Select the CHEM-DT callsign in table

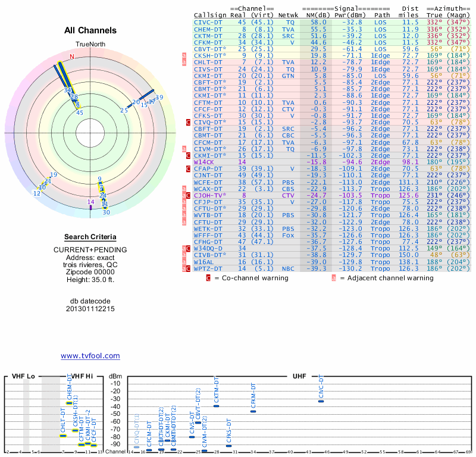point(208,29)
